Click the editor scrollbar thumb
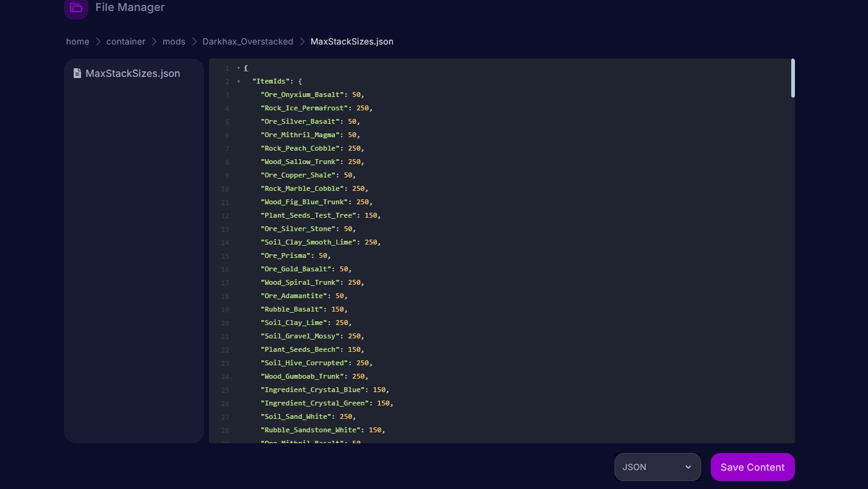This screenshot has height=489, width=868. [793, 78]
